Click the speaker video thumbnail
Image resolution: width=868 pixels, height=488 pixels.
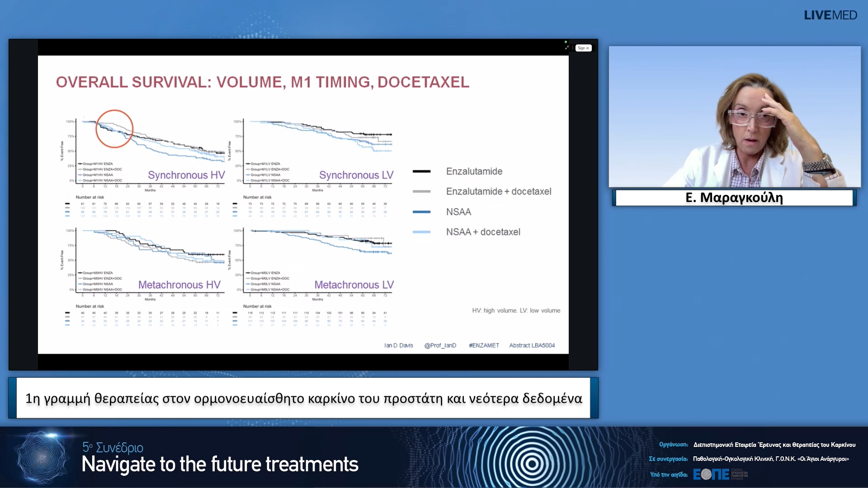(734, 117)
